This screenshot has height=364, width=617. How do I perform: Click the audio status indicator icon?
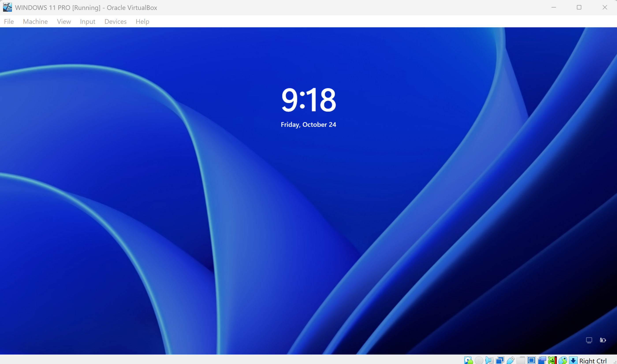(x=489, y=360)
